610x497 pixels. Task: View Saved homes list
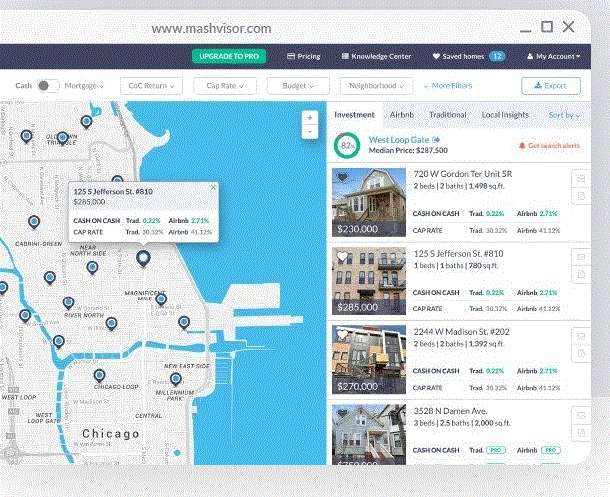(x=458, y=56)
